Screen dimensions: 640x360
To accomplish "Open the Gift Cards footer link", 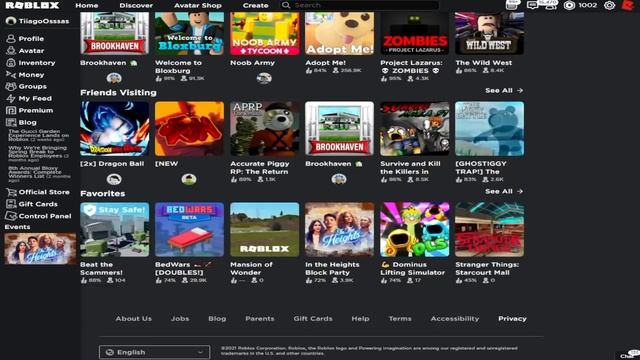I will [x=313, y=318].
